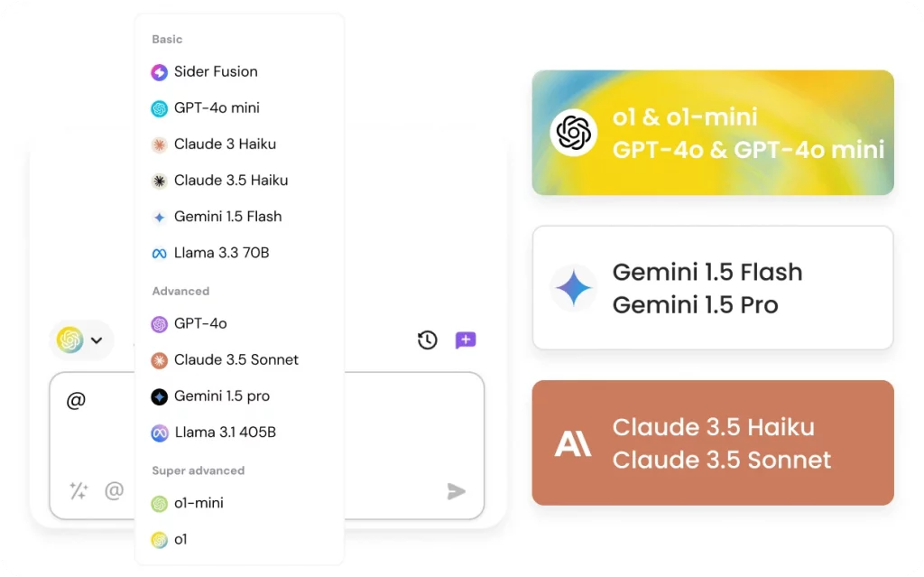Open the current model icon dropdown

click(x=69, y=340)
